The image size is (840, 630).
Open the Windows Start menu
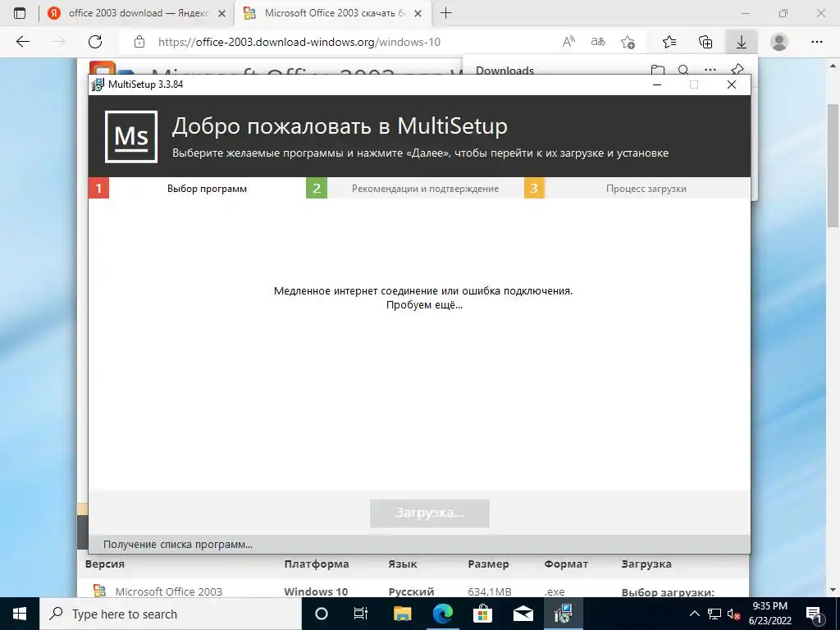point(20,614)
